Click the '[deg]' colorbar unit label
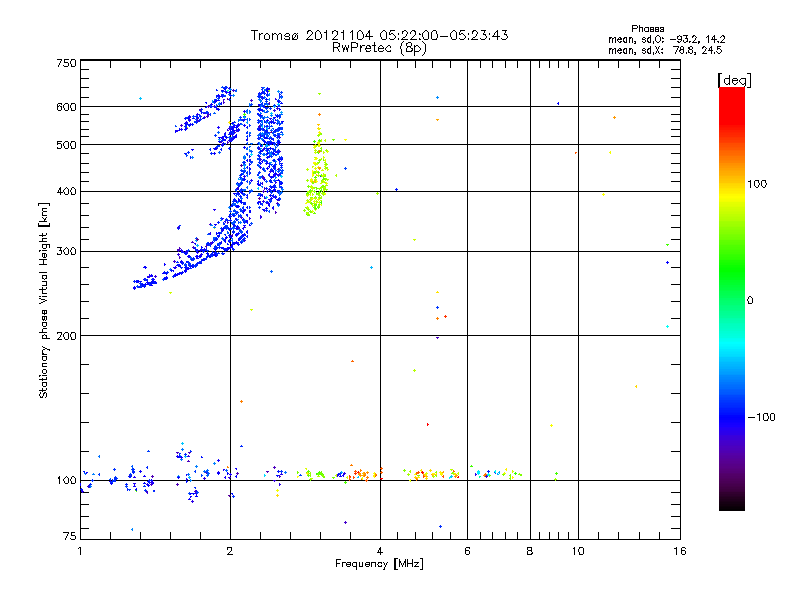Viewport: 800px width, 600px height. 734,80
